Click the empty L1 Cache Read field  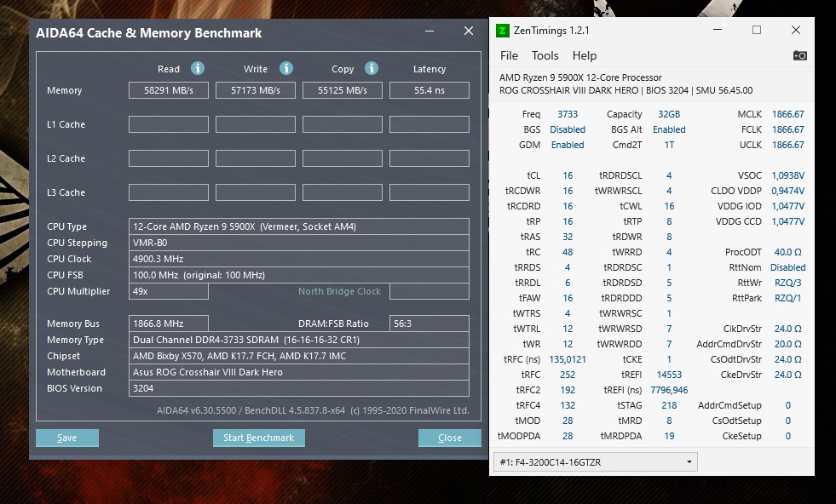[x=169, y=124]
